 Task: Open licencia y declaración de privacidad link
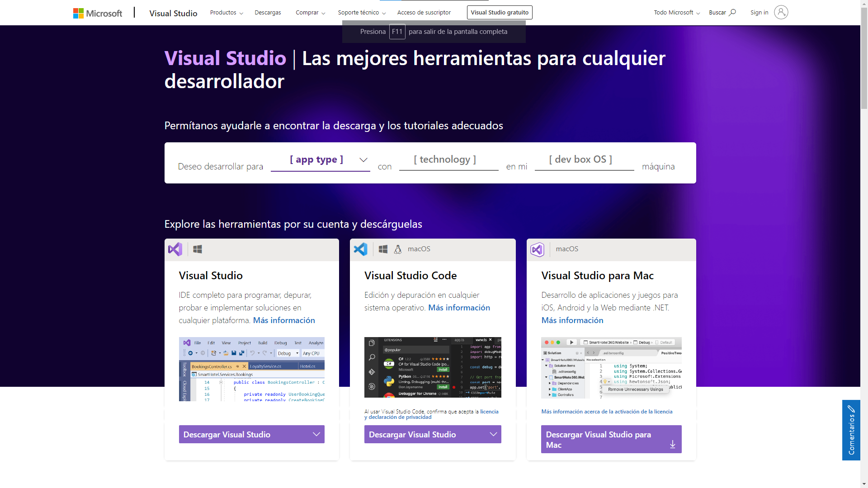[431, 414]
